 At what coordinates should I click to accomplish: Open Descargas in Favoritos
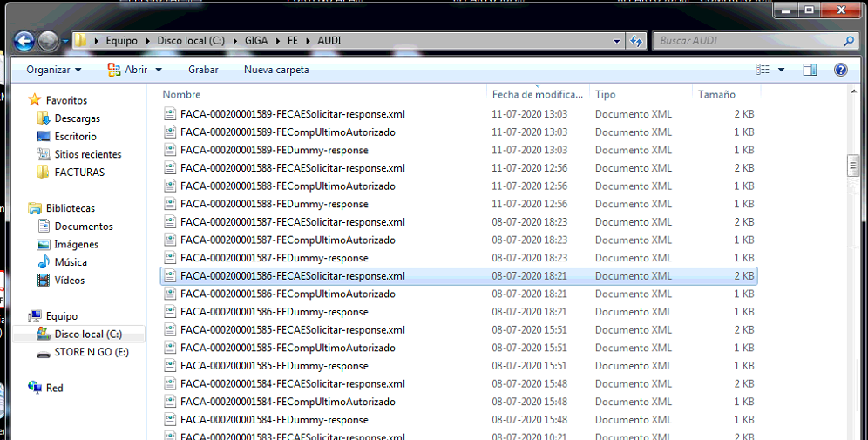(77, 118)
